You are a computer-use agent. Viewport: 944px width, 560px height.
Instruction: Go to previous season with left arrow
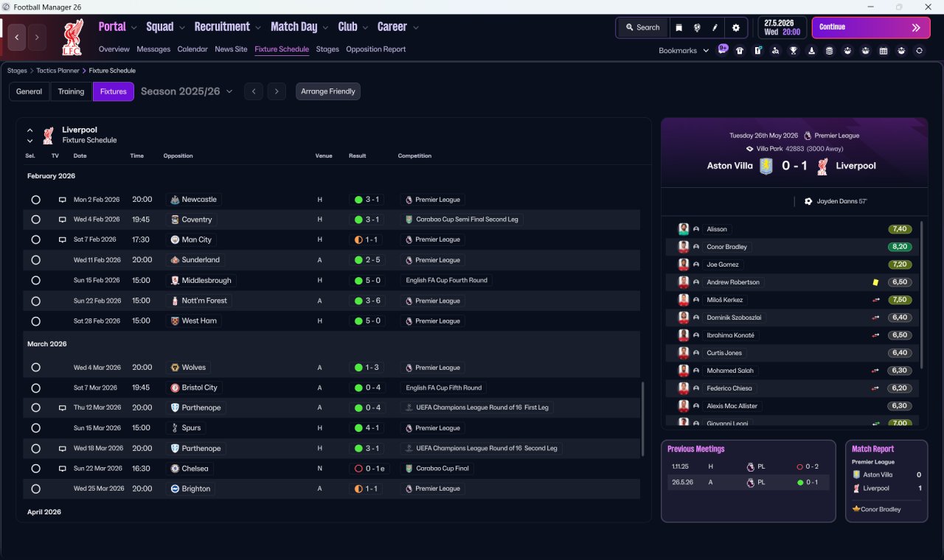point(253,91)
